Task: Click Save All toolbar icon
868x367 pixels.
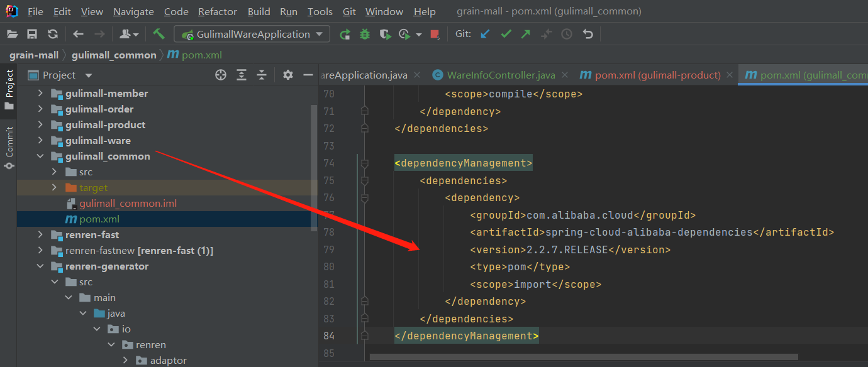Action: point(32,34)
